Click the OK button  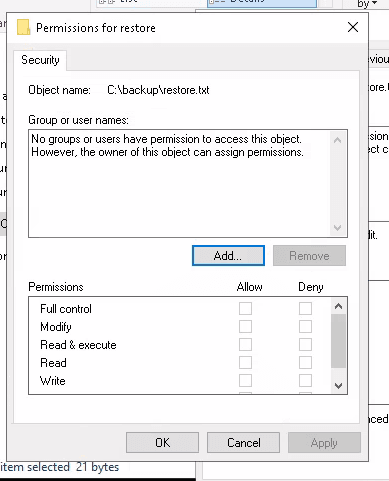click(162, 443)
